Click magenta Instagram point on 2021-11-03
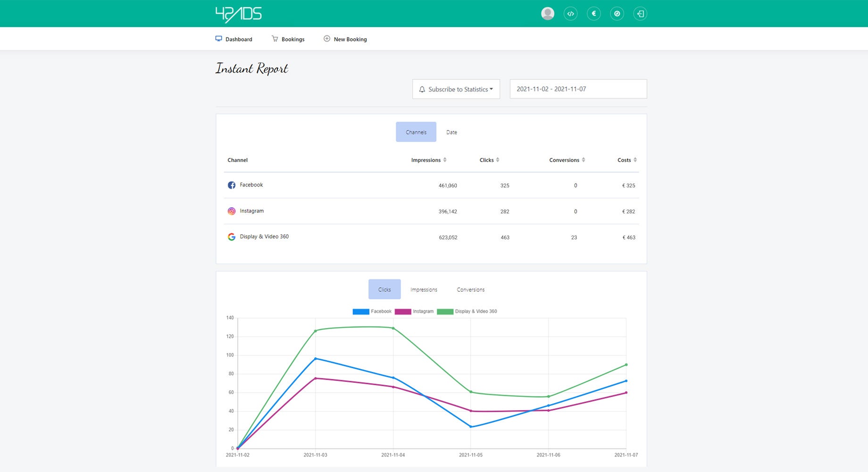This screenshot has width=868, height=472. tap(316, 378)
